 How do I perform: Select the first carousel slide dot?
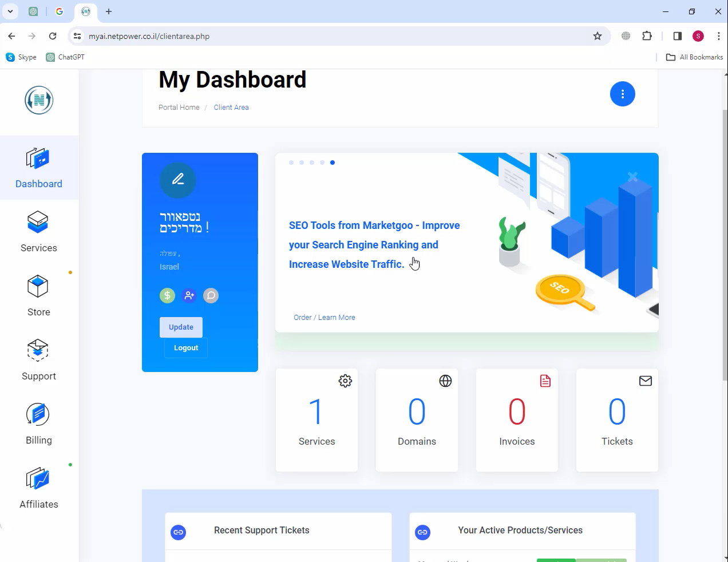pos(291,163)
